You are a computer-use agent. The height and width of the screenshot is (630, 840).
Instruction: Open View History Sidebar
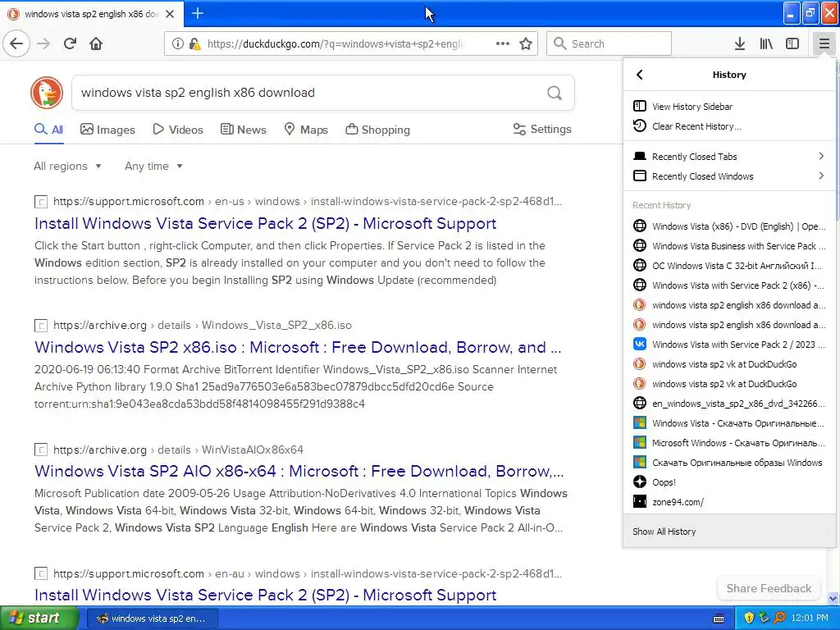(x=729, y=106)
